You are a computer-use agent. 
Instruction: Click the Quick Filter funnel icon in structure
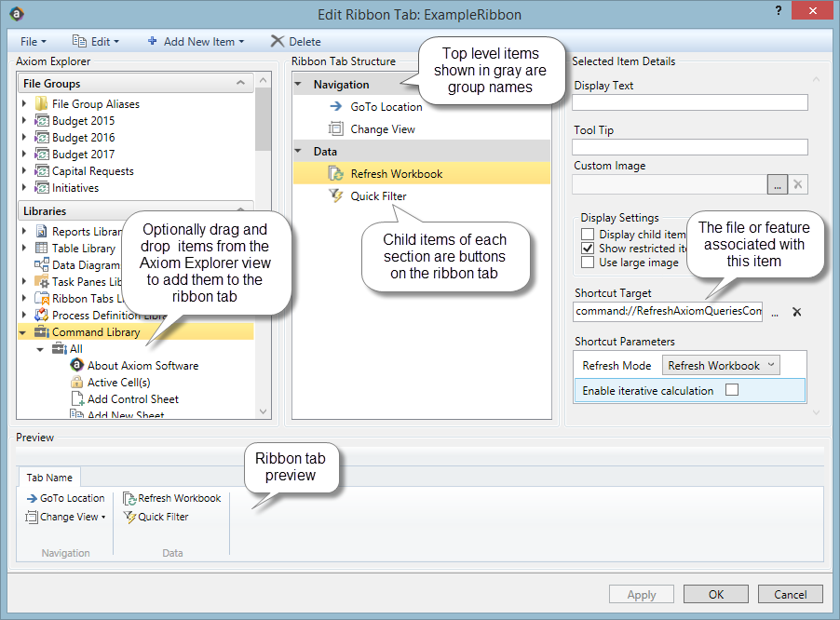coord(336,195)
